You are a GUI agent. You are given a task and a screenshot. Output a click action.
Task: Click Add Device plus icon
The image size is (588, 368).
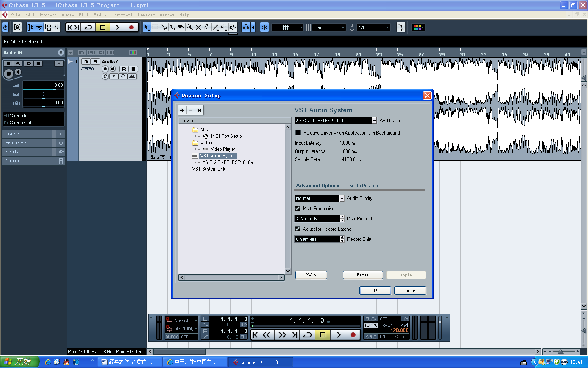[x=182, y=110]
